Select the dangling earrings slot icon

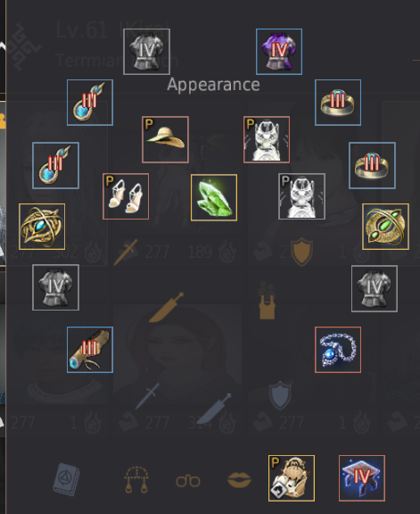(136, 480)
